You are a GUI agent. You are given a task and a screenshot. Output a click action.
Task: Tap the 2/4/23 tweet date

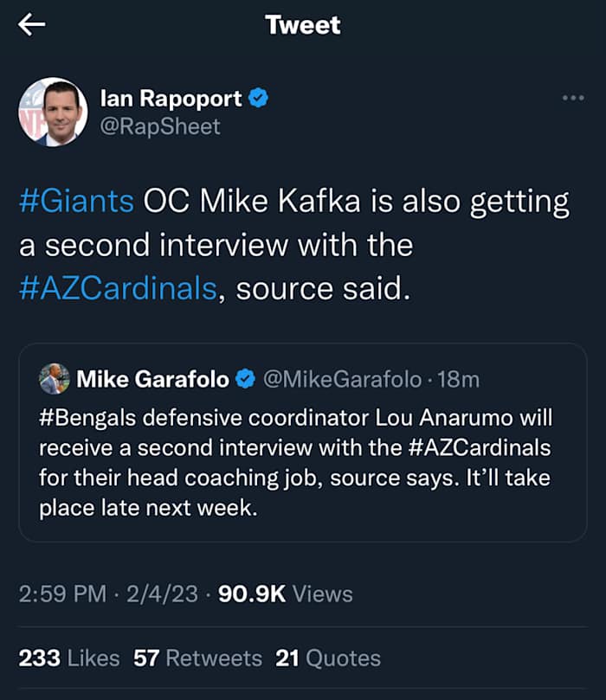pyautogui.click(x=162, y=594)
